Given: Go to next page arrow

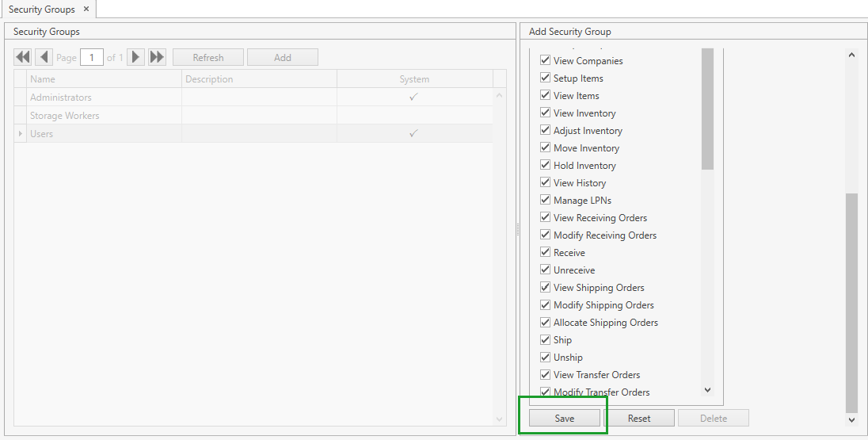Looking at the screenshot, I should [x=135, y=57].
